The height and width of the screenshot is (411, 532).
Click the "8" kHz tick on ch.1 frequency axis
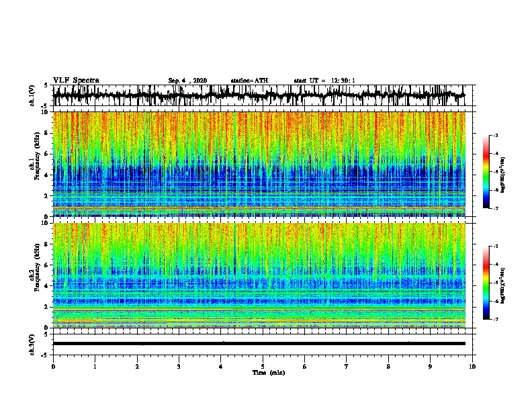[47, 133]
